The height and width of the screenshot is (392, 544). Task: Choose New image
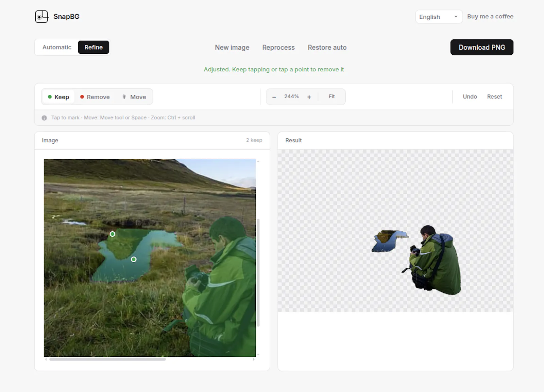(x=232, y=48)
